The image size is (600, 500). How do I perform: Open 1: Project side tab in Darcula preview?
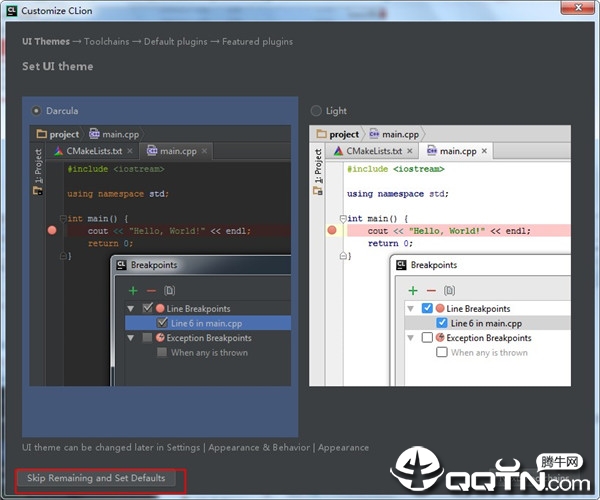[x=38, y=166]
